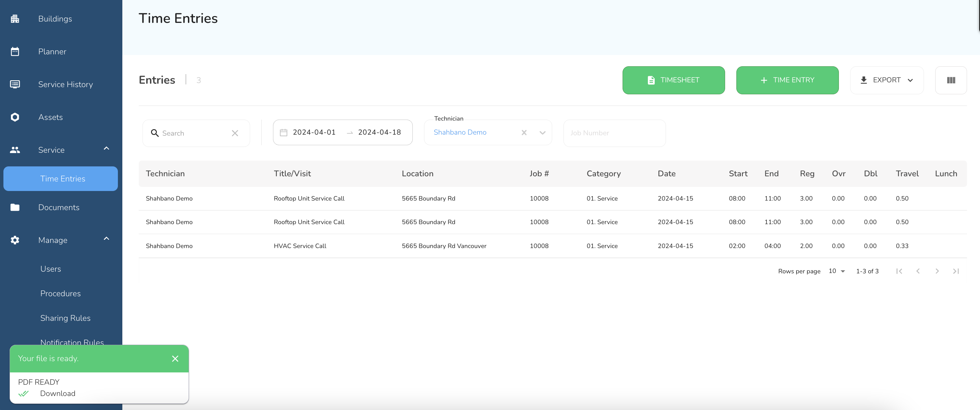Click the Download link in PDF ready popup
Screen dimensions: 980x410
pyautogui.click(x=57, y=393)
